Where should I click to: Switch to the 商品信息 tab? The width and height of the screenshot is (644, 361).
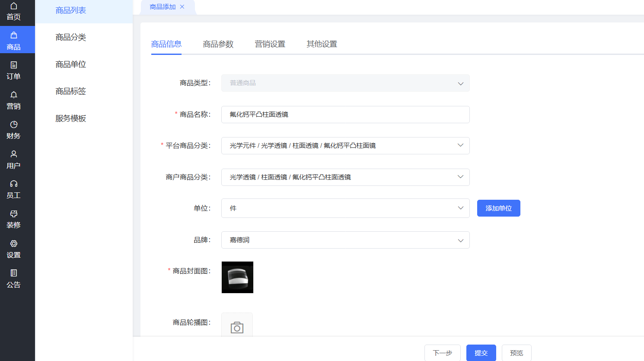click(166, 44)
